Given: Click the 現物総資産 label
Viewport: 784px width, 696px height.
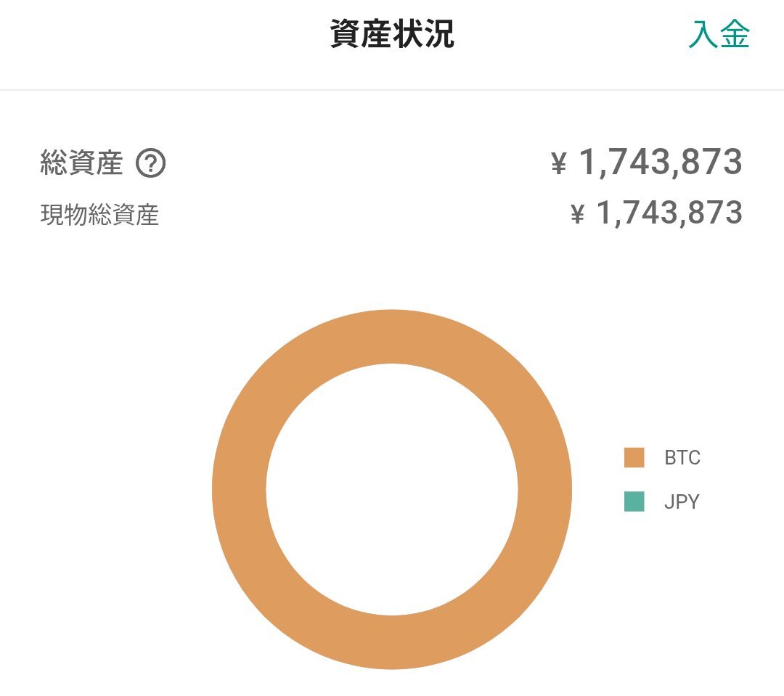Looking at the screenshot, I should coord(99,215).
